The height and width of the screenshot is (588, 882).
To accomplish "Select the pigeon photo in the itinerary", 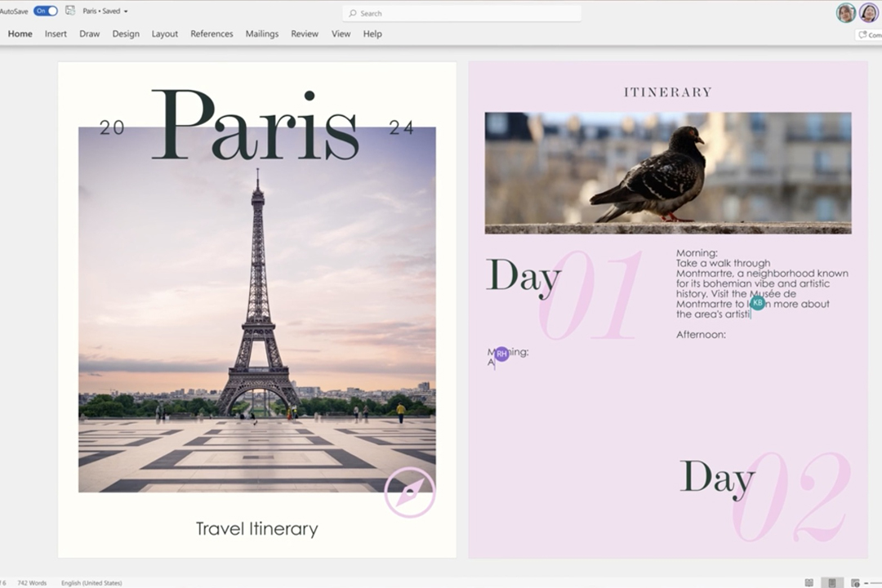I will click(667, 173).
